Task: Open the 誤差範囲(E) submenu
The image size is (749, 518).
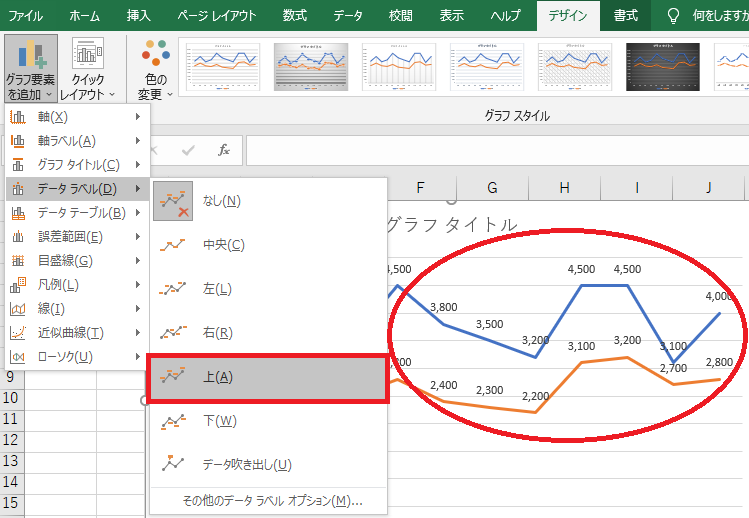Action: (77, 237)
